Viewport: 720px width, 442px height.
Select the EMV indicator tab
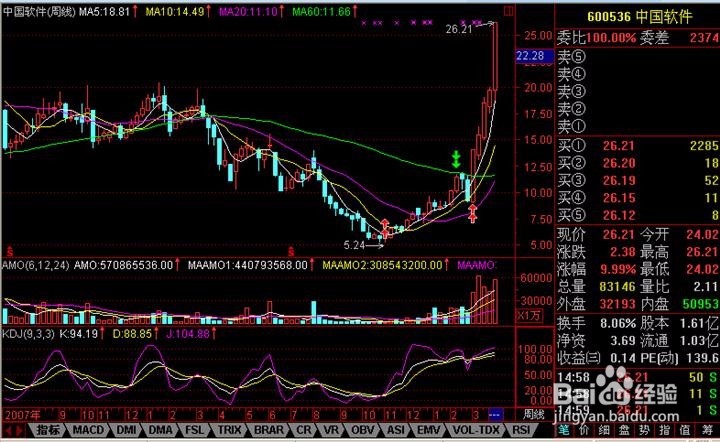coord(429,430)
